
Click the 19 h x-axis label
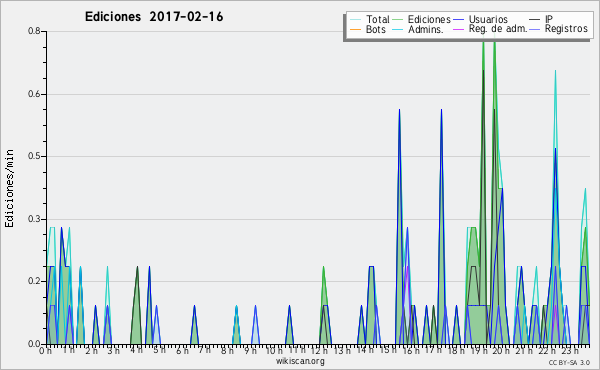coord(479,351)
